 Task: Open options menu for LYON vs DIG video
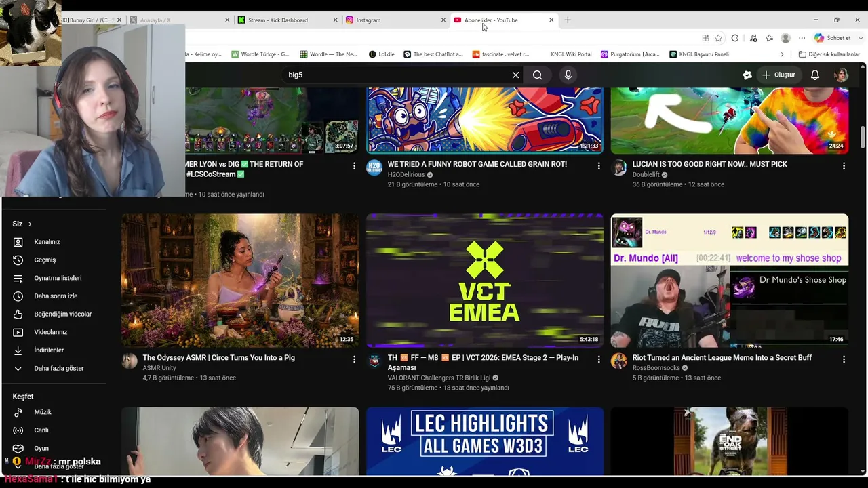coord(354,166)
